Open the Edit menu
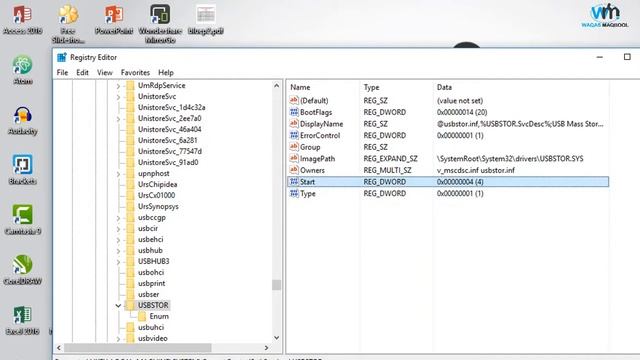The height and width of the screenshot is (360, 640). 82,72
